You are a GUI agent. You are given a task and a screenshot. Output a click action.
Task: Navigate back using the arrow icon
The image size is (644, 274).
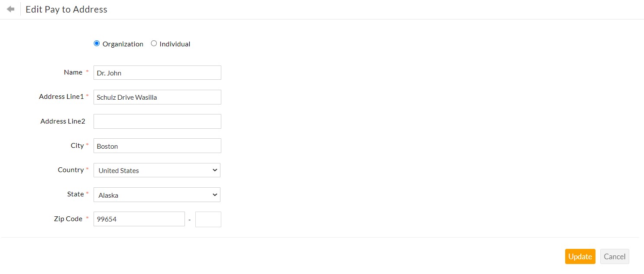[10, 9]
